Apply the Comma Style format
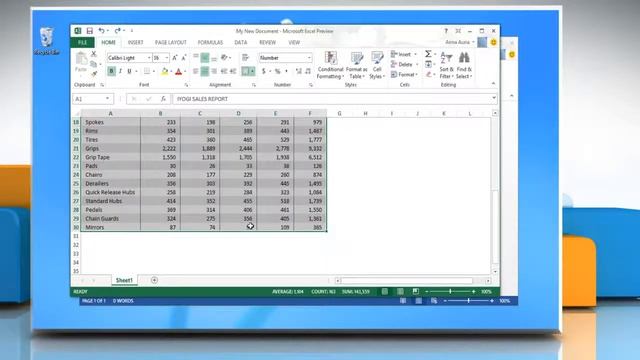This screenshot has width=640, height=360. 287,71
